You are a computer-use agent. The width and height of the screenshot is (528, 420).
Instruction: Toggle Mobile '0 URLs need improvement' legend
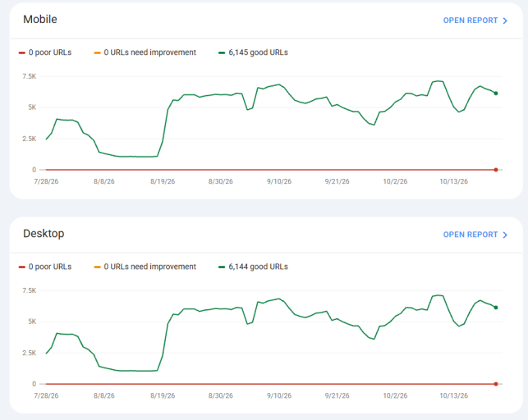145,52
